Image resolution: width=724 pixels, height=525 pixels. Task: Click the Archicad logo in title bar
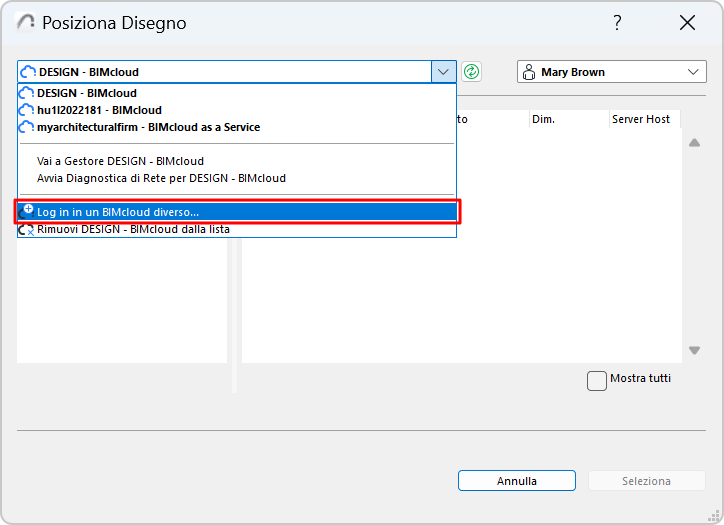coord(25,23)
